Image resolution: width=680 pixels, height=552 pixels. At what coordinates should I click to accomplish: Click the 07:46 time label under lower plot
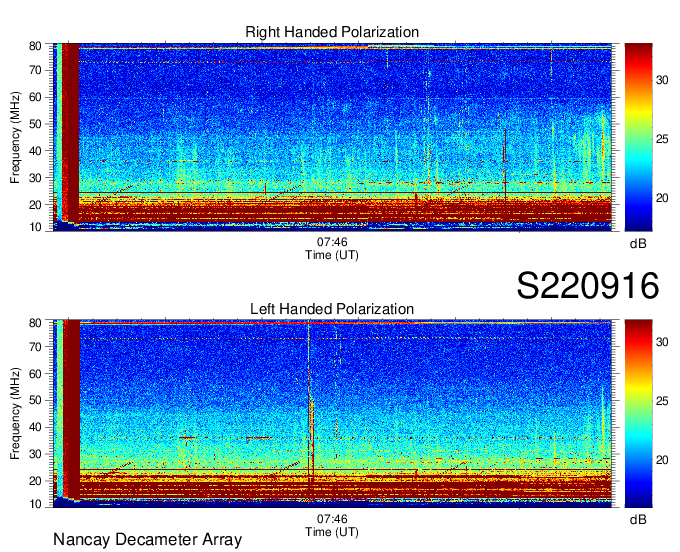(x=332, y=519)
